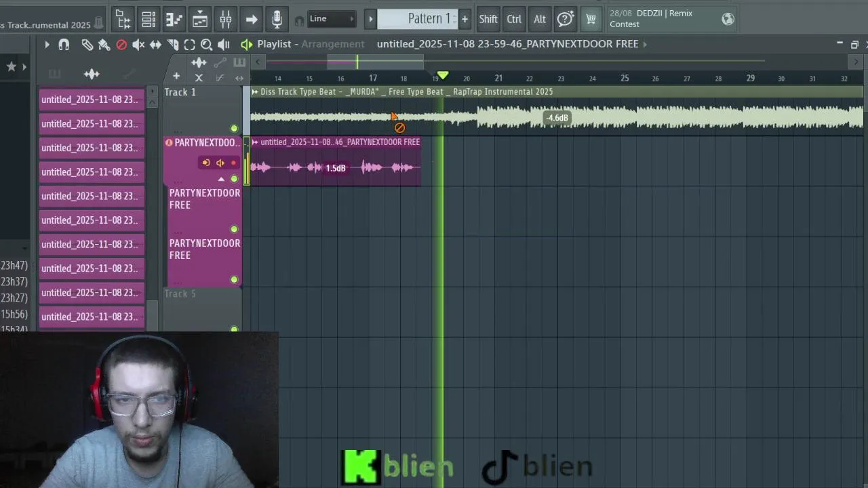Click the right-arrow toolbar icon

click(251, 19)
